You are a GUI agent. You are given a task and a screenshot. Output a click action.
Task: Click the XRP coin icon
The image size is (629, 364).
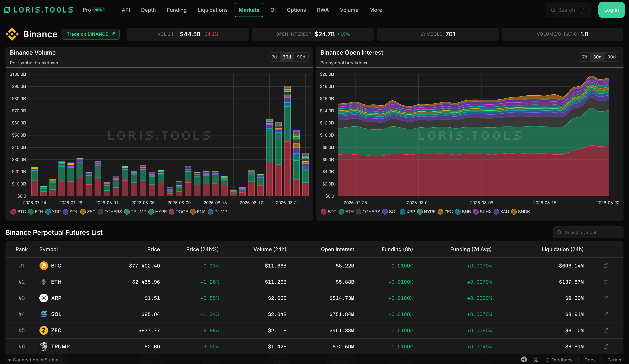point(44,298)
